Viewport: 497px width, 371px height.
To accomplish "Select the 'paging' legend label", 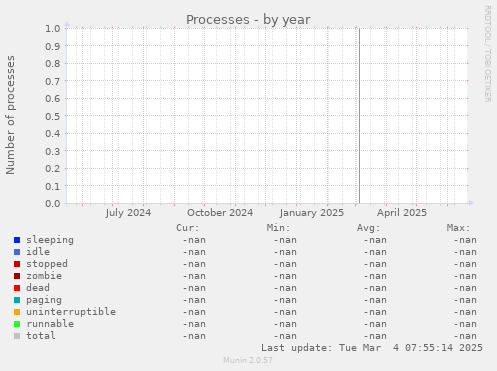I will [x=44, y=300].
